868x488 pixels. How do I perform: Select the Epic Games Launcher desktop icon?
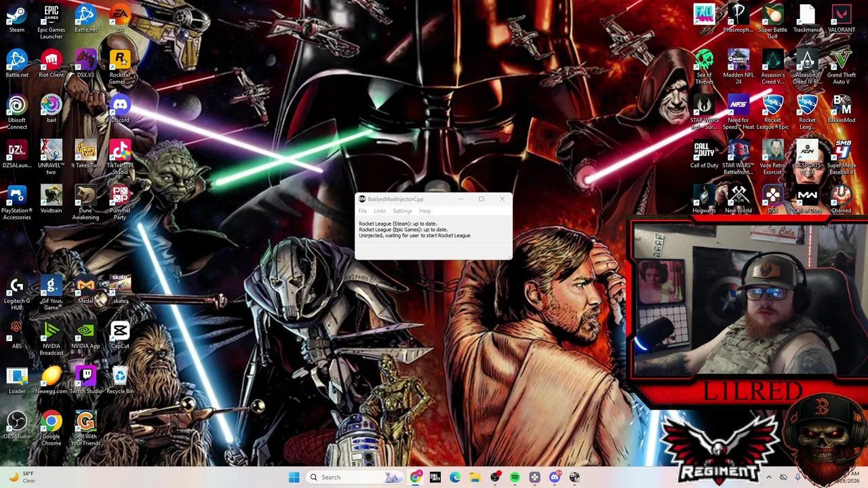[x=51, y=22]
